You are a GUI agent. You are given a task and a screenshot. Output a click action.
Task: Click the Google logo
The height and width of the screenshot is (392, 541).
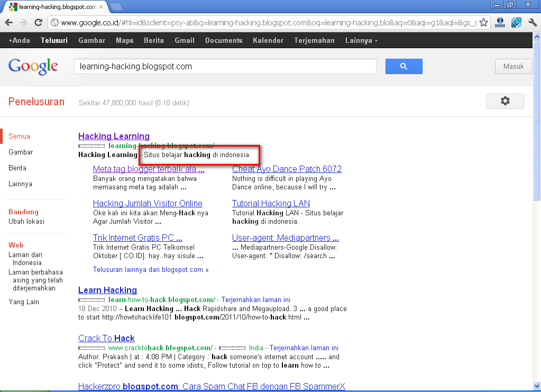click(x=33, y=66)
